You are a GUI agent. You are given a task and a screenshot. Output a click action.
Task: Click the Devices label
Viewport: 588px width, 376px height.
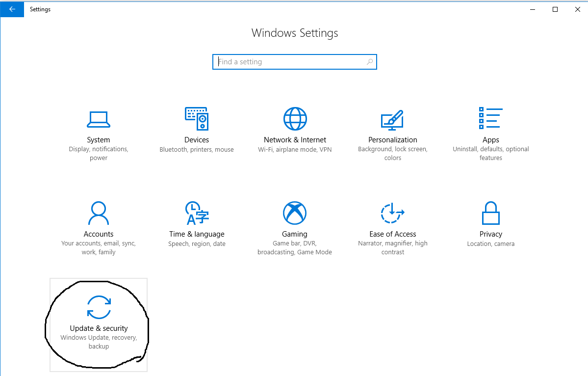coord(197,140)
